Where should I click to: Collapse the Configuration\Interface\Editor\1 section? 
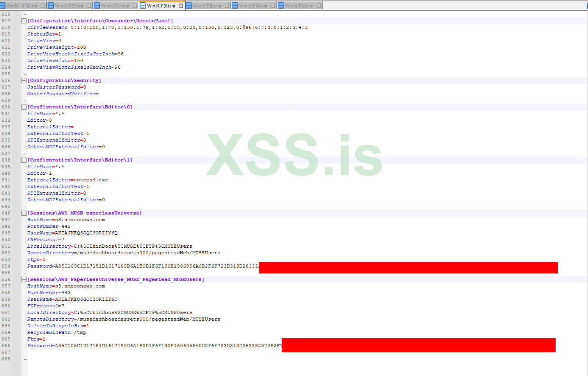click(23, 160)
